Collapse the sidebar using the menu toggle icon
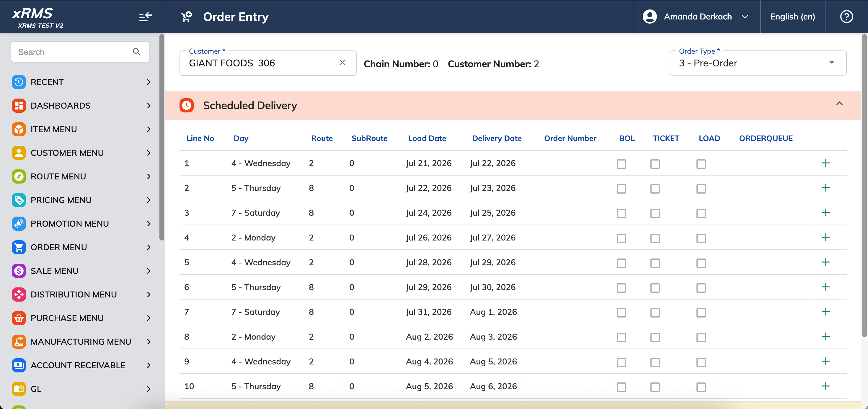Screen dimensions: 868x409 [x=146, y=17]
